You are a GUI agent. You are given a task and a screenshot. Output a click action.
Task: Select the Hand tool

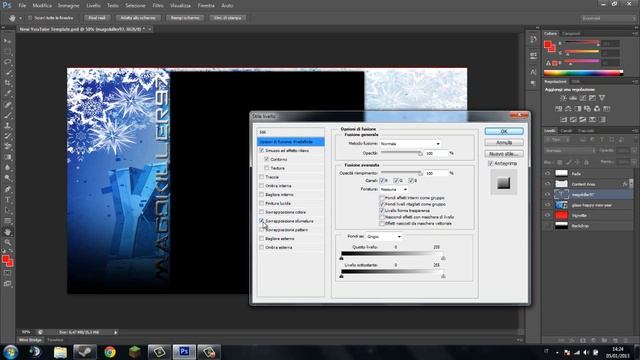[8, 232]
